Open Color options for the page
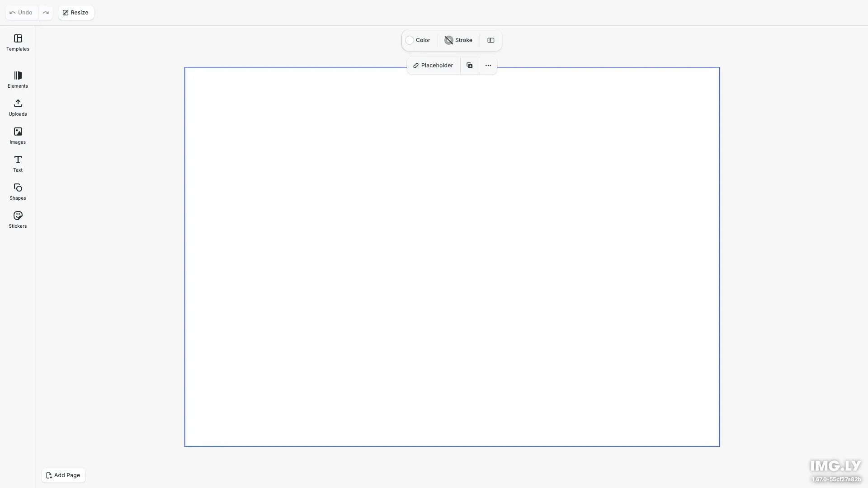This screenshot has width=868, height=488. tap(418, 40)
